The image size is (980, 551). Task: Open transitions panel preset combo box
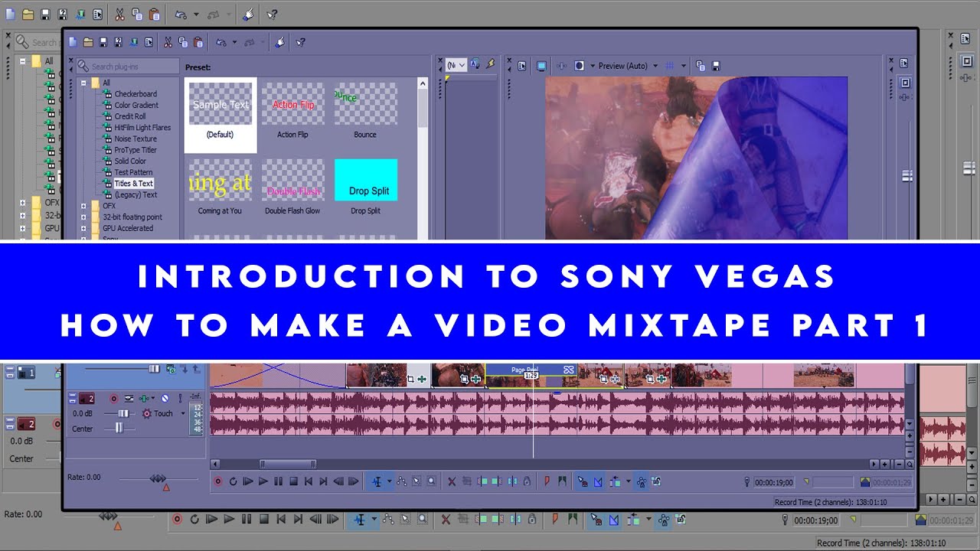[x=456, y=65]
